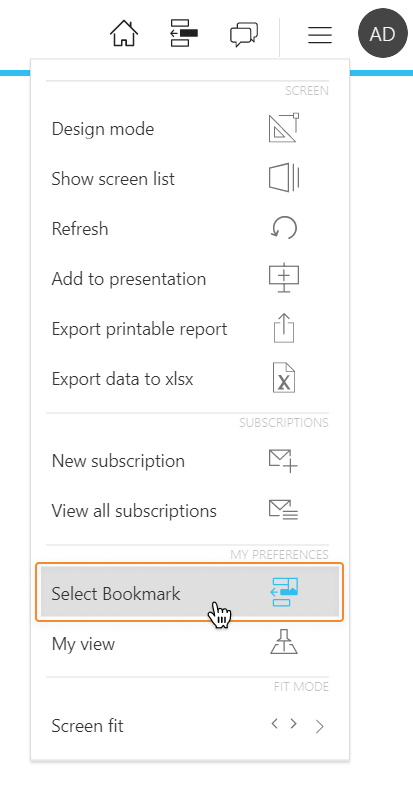Expand the Screen fit submenu arrow
Image resolution: width=413 pixels, height=805 pixels.
click(320, 726)
